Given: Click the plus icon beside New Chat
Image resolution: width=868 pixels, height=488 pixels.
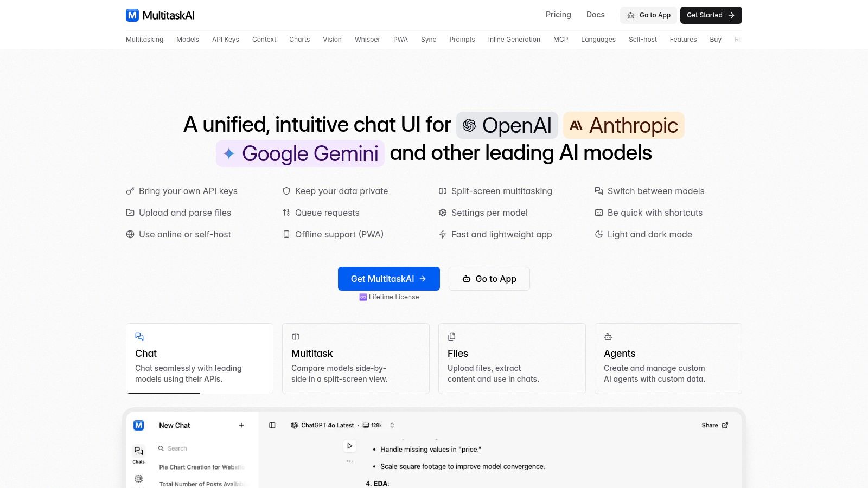Looking at the screenshot, I should [x=241, y=426].
